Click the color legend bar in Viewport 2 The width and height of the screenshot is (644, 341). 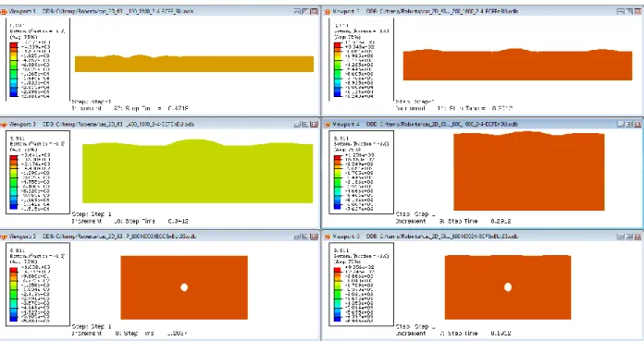click(x=338, y=69)
